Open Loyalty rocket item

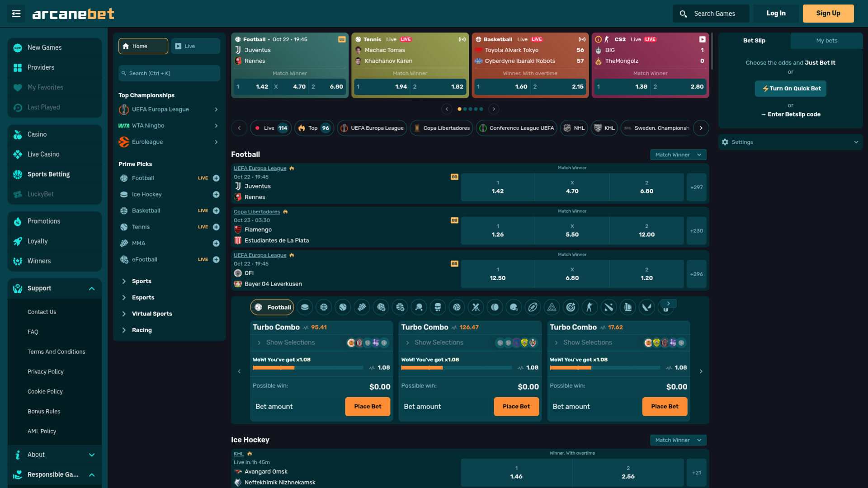pyautogui.click(x=55, y=241)
